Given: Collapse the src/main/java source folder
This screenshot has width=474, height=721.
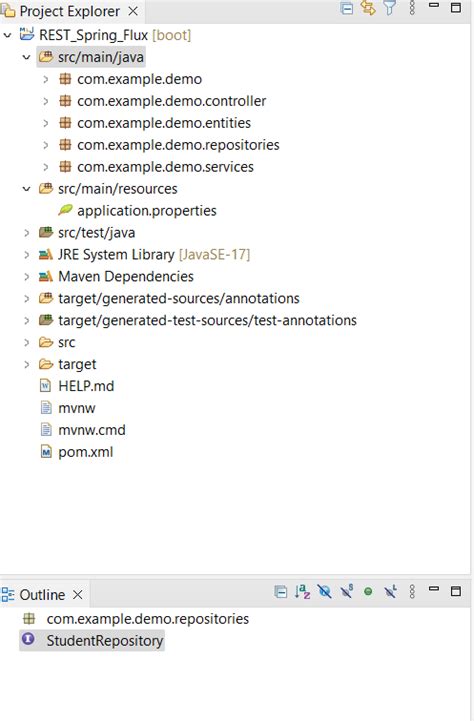Looking at the screenshot, I should tap(27, 57).
